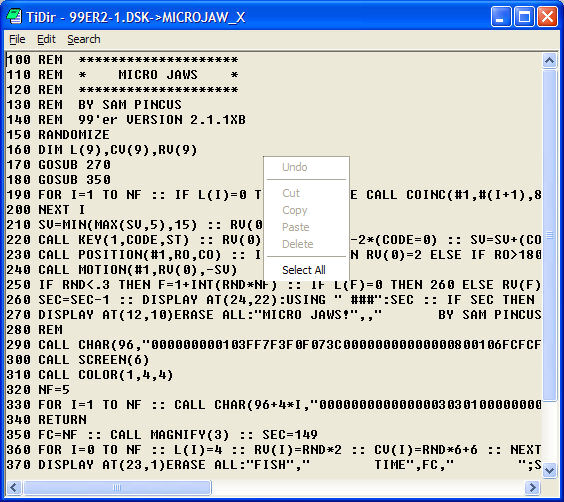Click line '170 GOSUB 270'
Viewport: 564px width, 502px height.
(x=59, y=165)
